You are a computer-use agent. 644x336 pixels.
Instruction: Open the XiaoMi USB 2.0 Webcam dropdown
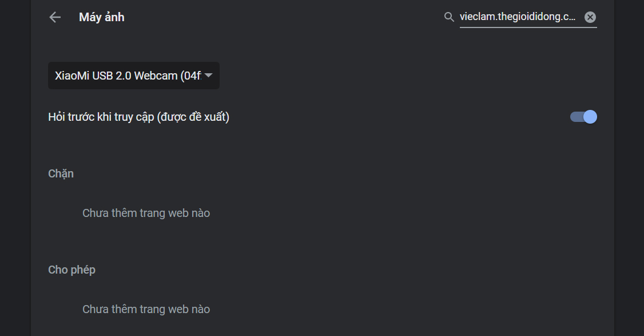133,76
